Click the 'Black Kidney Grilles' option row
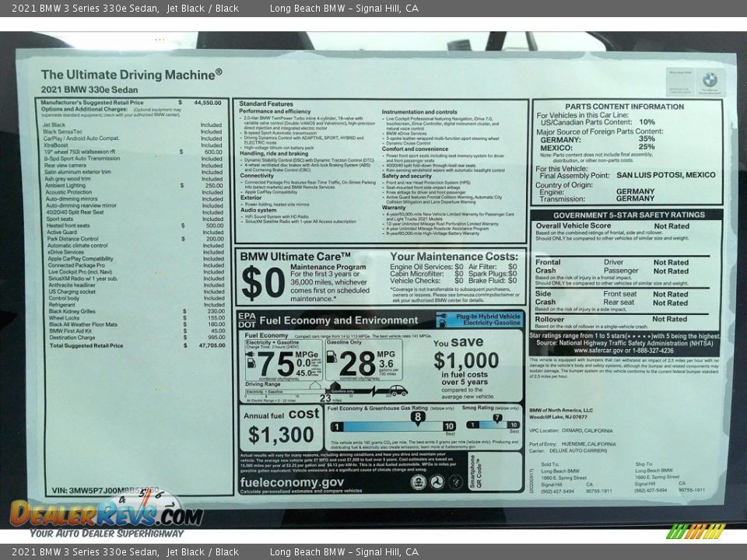This screenshot has height=560, width=747. click(x=137, y=311)
